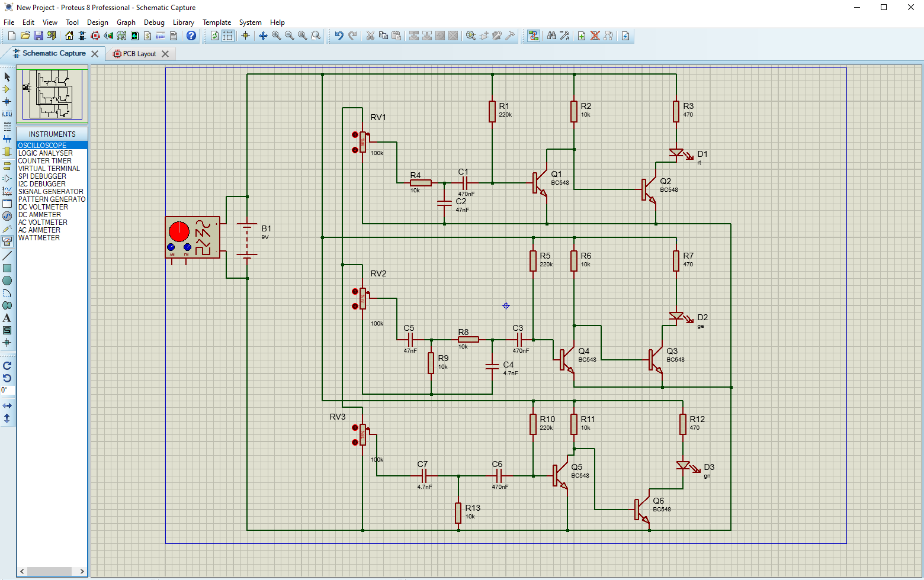Open the File menu
924x580 pixels.
point(9,22)
